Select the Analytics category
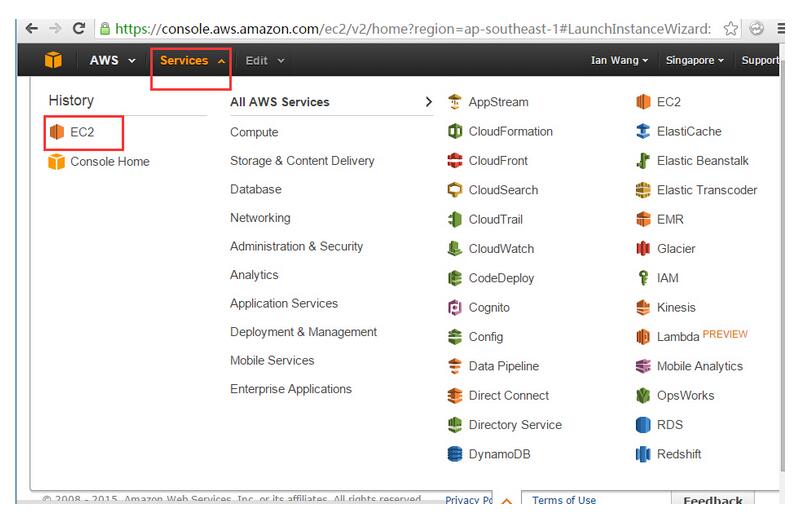 click(254, 275)
